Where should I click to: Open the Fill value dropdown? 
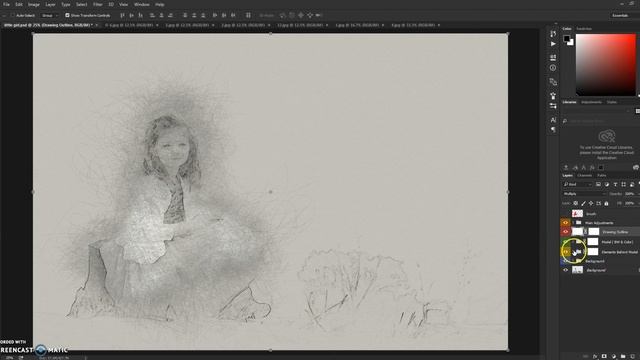point(631,203)
